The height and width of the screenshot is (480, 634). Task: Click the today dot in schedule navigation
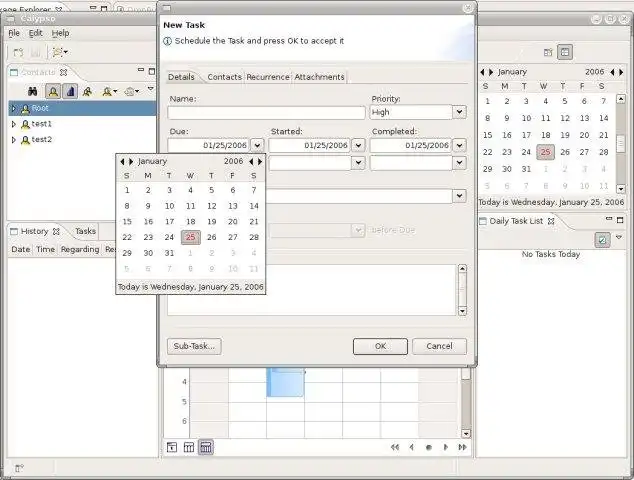point(429,447)
